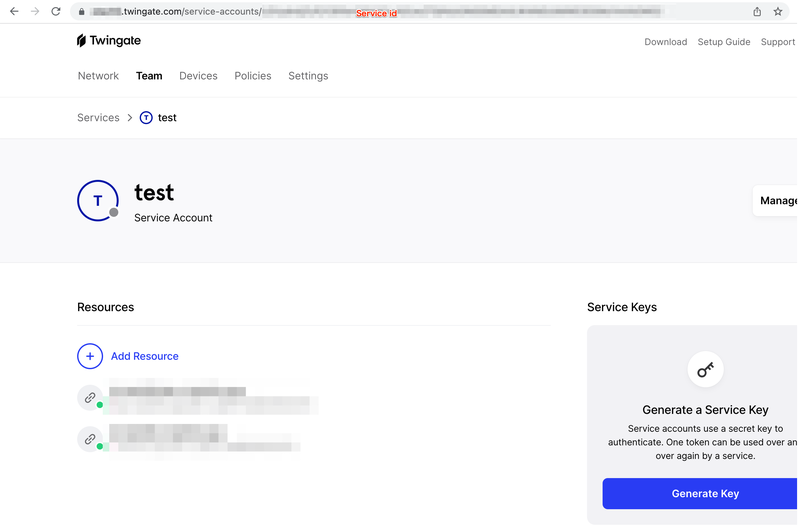Click the Resources section heading
The width and height of the screenshot is (800, 528).
(x=106, y=307)
